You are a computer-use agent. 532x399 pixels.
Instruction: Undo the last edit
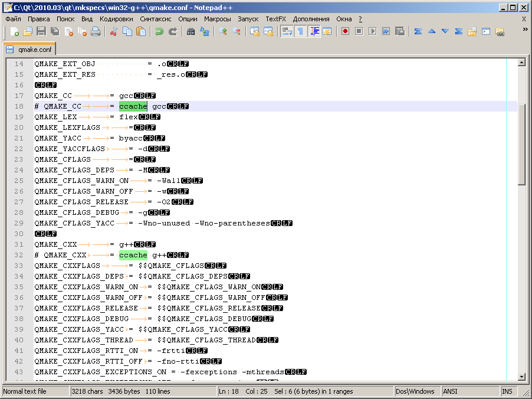[159, 31]
